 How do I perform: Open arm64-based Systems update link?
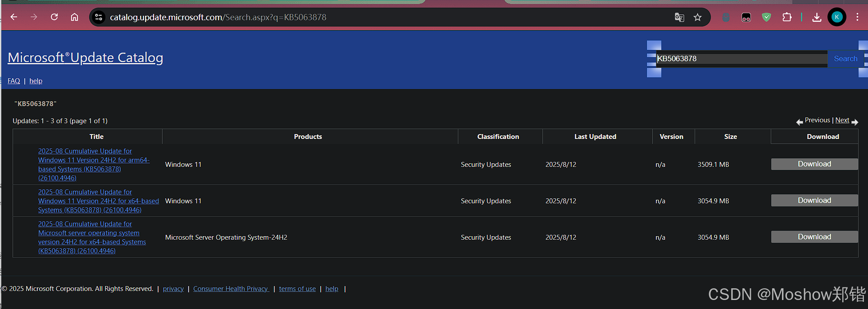coord(94,165)
